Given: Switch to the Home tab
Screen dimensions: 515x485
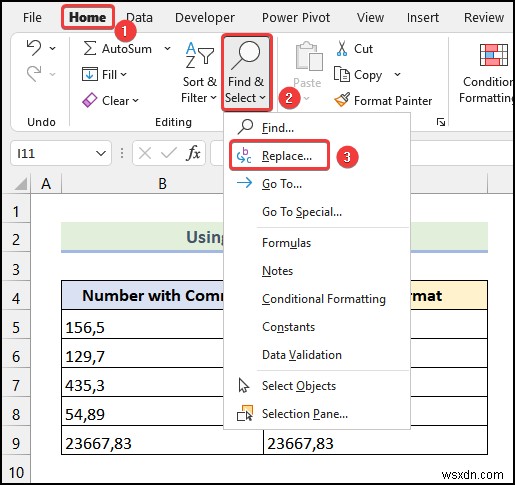Looking at the screenshot, I should [x=88, y=17].
